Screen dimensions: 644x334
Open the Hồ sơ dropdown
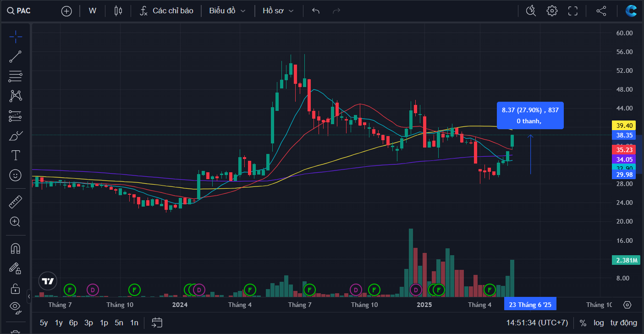coord(278,11)
